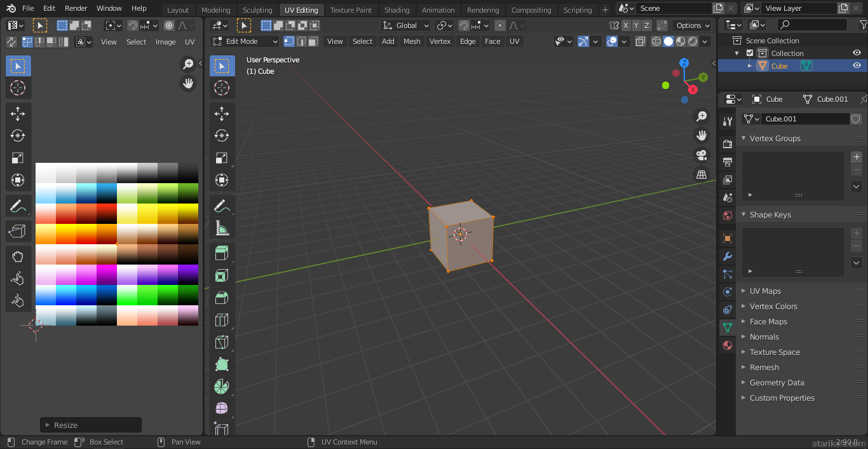Click the zoom magnifier in the UV editor
Viewport: 868px width, 449px height.
pyautogui.click(x=188, y=64)
